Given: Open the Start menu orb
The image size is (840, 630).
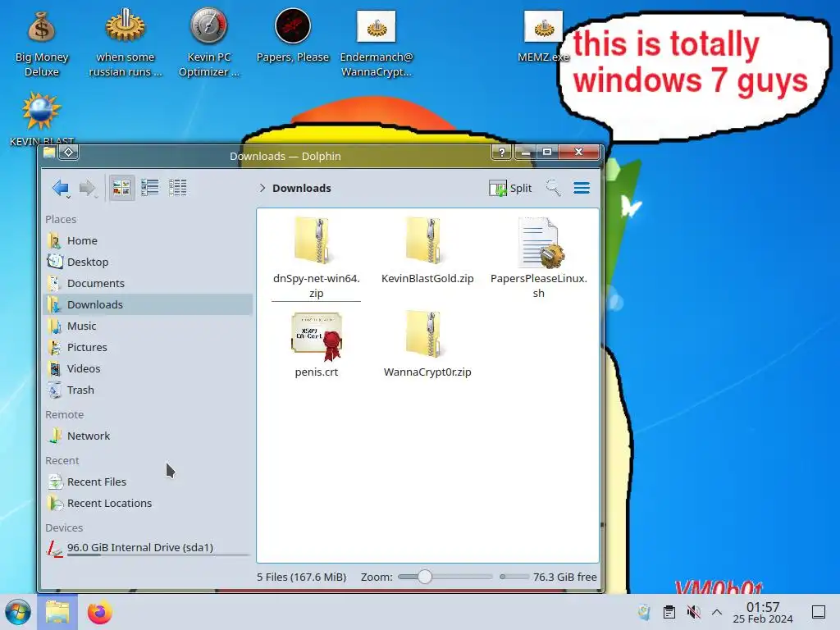Looking at the screenshot, I should (18, 612).
